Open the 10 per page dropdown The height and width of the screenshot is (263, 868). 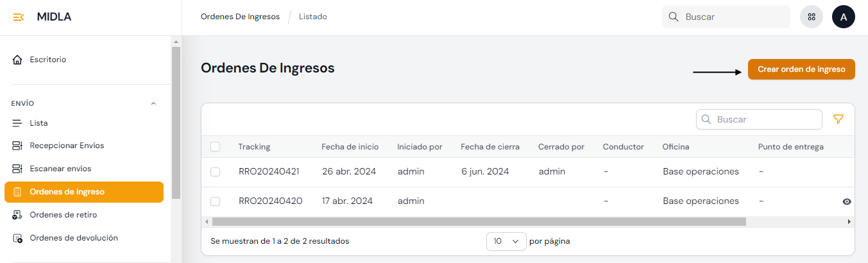506,242
